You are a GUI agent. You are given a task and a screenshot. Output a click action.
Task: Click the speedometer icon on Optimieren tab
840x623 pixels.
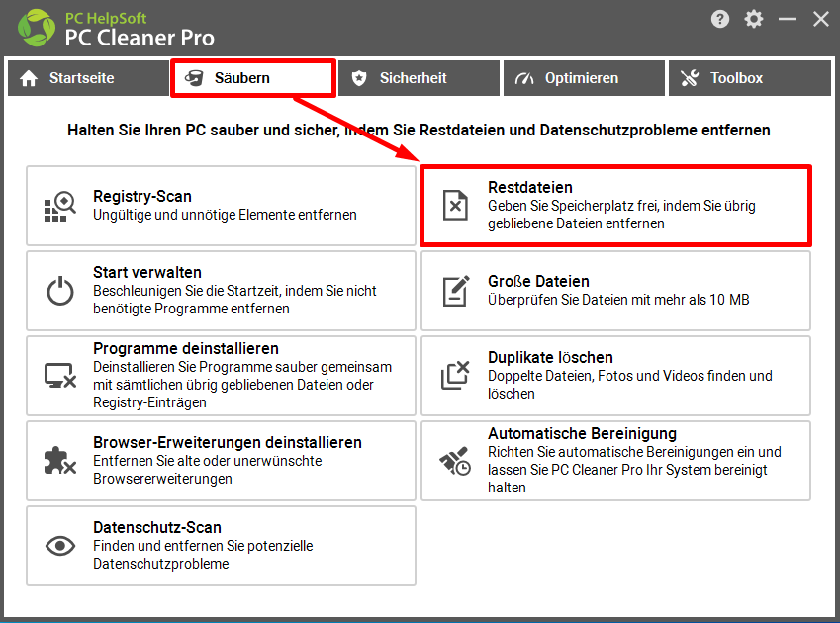tap(524, 79)
